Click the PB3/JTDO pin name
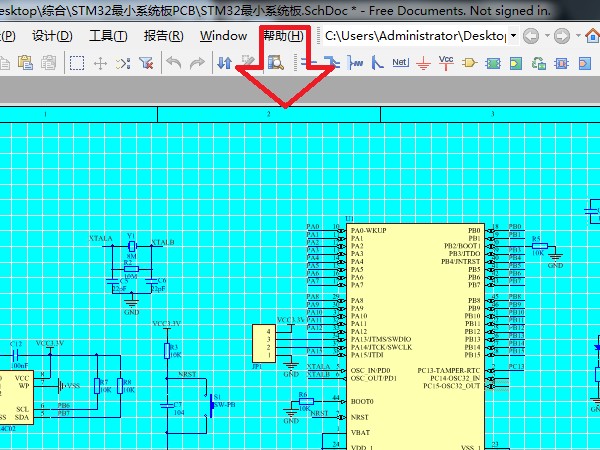The height and width of the screenshot is (450, 600). click(x=464, y=253)
